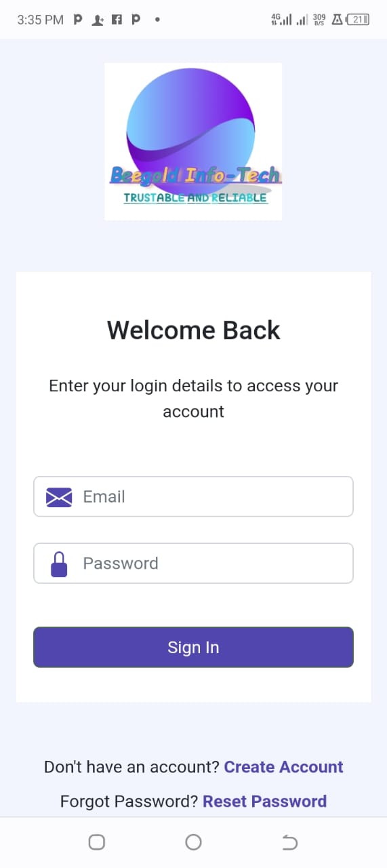Image resolution: width=387 pixels, height=868 pixels.
Task: Focus the Password input field
Action: click(x=193, y=564)
